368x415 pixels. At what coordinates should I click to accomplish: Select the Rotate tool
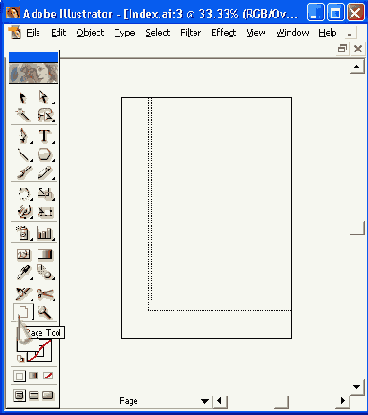click(x=23, y=193)
